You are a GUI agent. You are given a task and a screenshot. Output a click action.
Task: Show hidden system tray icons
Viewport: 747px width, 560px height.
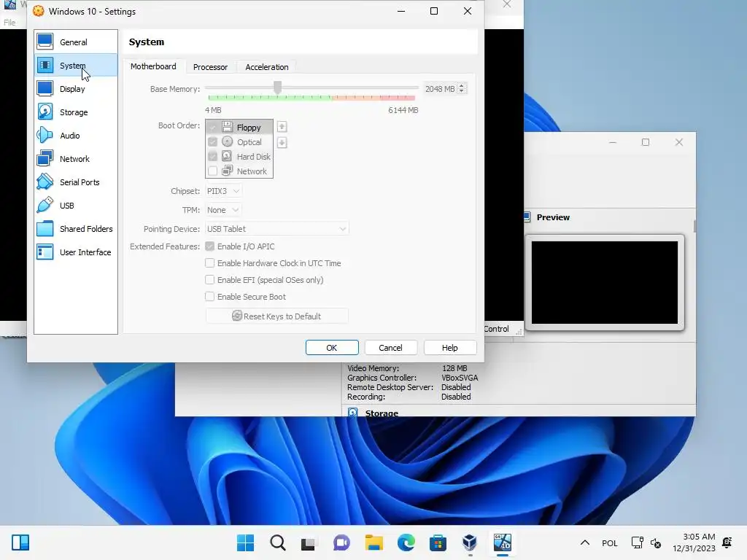pyautogui.click(x=585, y=542)
